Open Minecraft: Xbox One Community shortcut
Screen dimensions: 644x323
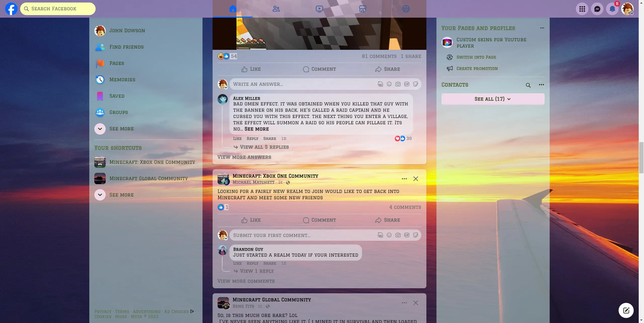click(146, 162)
